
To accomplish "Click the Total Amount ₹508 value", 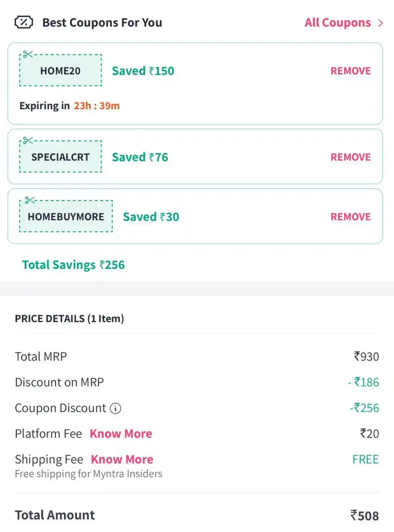I will [x=364, y=516].
